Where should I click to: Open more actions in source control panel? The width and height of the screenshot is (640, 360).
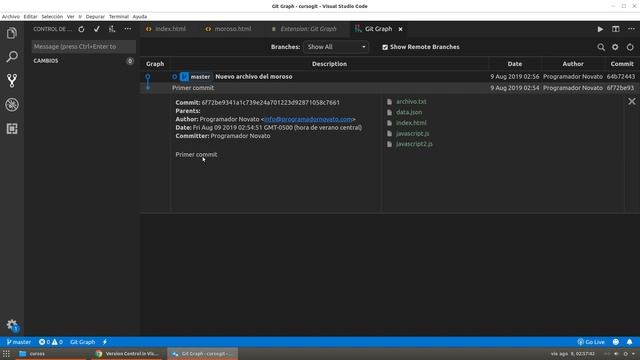[x=128, y=29]
